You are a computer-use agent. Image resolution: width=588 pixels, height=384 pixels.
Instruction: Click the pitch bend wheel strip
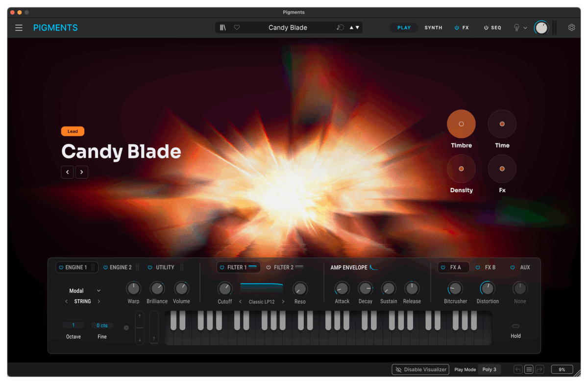(140, 328)
